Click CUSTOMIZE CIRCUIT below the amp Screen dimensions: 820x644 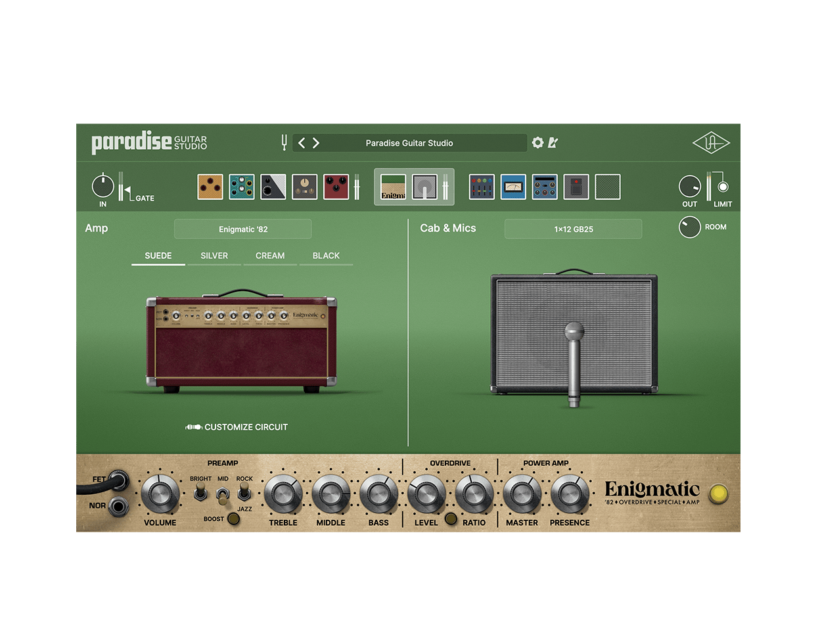coord(237,427)
